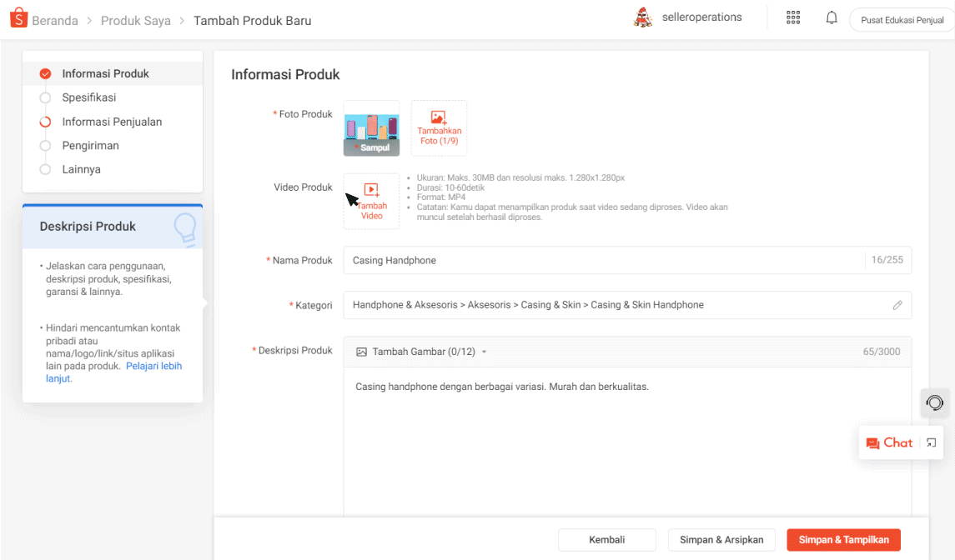The height and width of the screenshot is (560, 955).
Task: Click the Kembali button
Action: click(606, 539)
